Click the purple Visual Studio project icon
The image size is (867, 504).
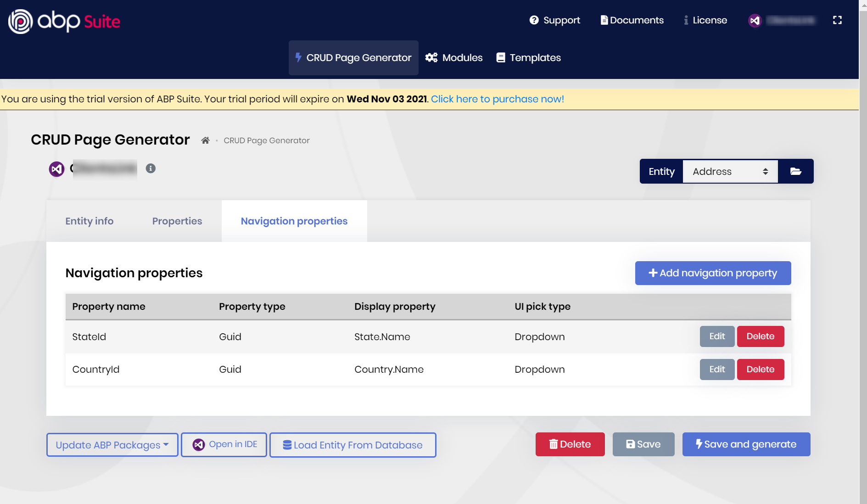click(57, 169)
